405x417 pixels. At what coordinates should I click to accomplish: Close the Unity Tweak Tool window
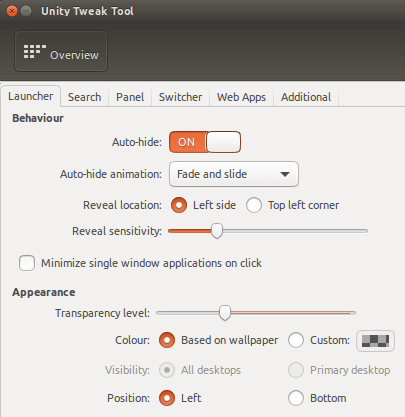point(12,11)
